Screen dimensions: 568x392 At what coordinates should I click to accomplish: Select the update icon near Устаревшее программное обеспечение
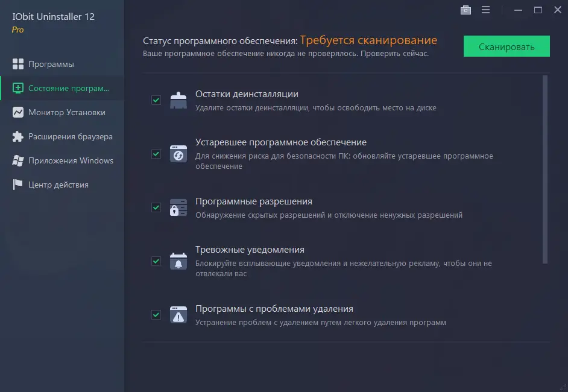click(178, 154)
